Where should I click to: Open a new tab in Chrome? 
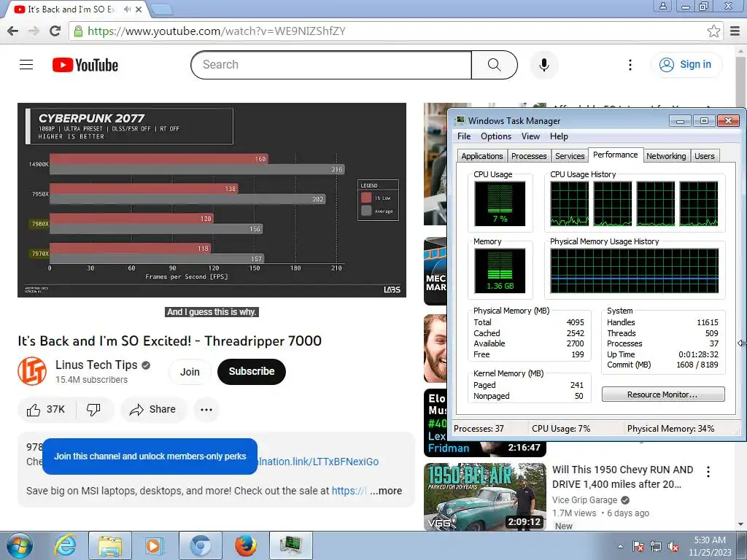pos(161,9)
